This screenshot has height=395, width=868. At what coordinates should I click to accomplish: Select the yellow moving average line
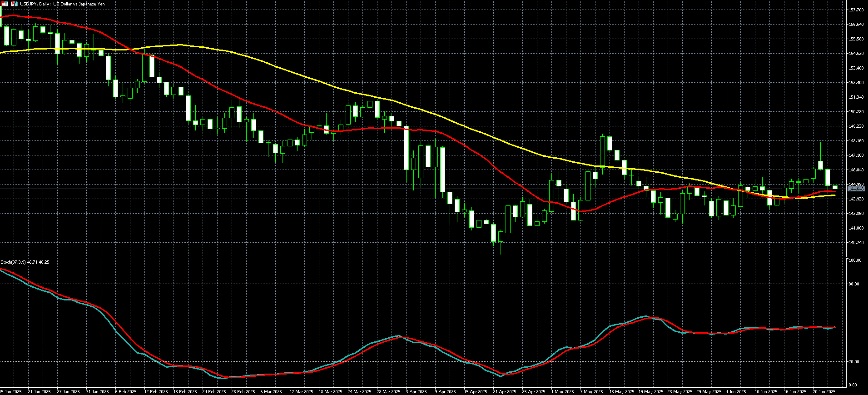[273, 67]
